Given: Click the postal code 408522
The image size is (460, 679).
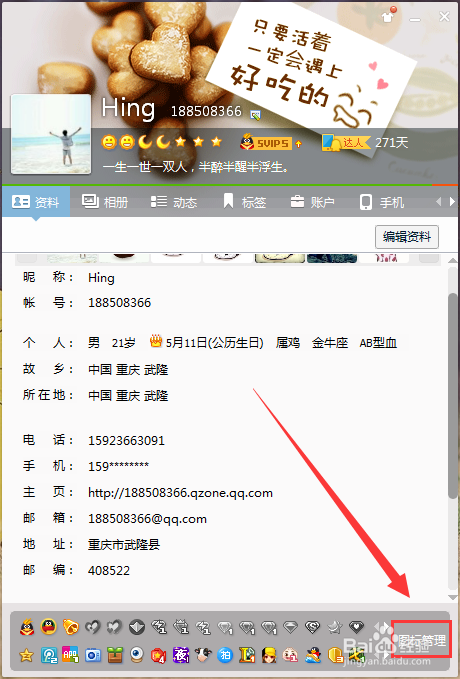Looking at the screenshot, I should click(109, 570).
